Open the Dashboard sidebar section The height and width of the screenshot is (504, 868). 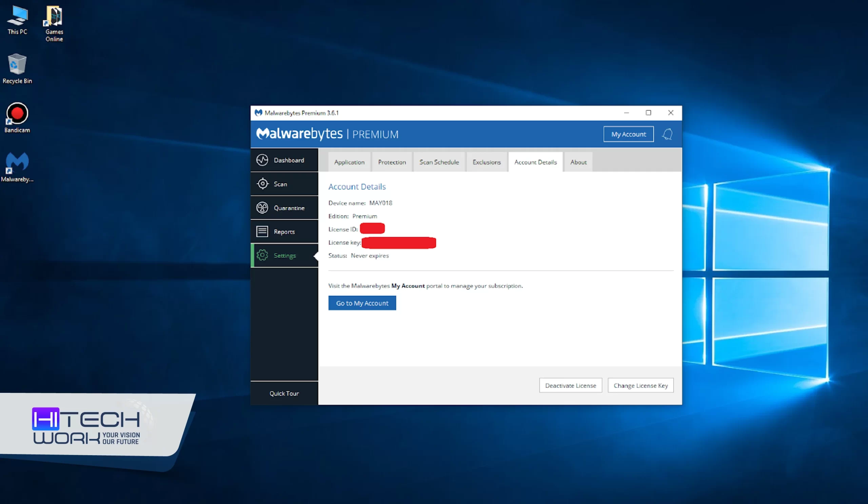(x=284, y=160)
